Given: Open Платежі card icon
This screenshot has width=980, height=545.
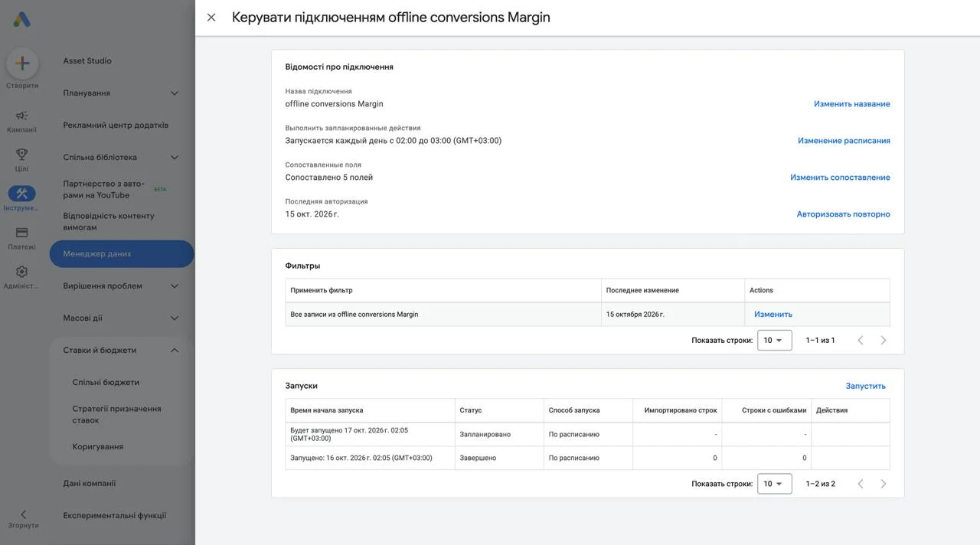Looking at the screenshot, I should coord(21,233).
